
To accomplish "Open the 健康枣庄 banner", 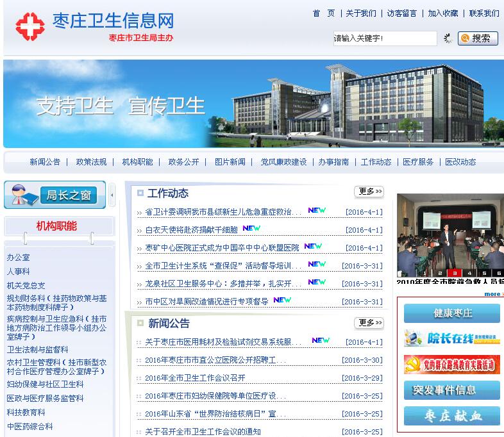I will 452,313.
